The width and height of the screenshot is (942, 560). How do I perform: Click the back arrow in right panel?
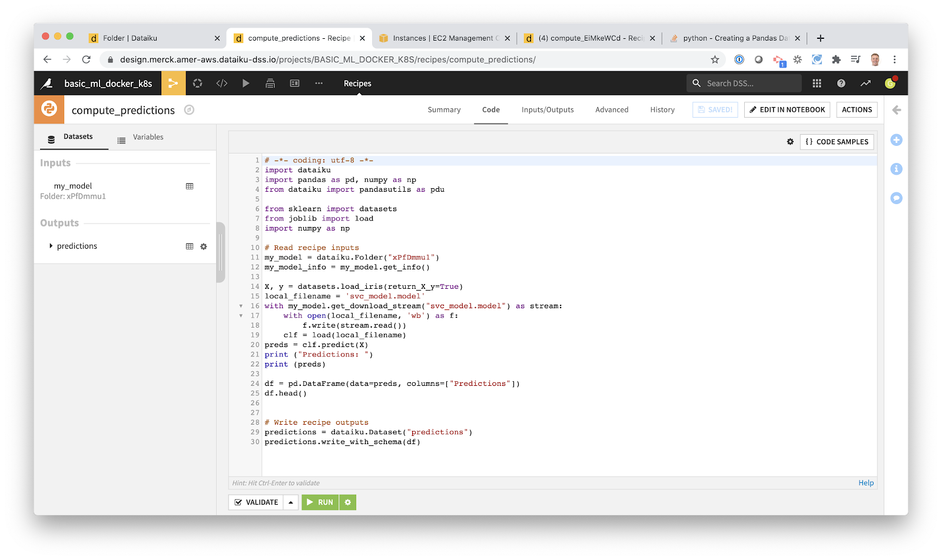click(896, 110)
